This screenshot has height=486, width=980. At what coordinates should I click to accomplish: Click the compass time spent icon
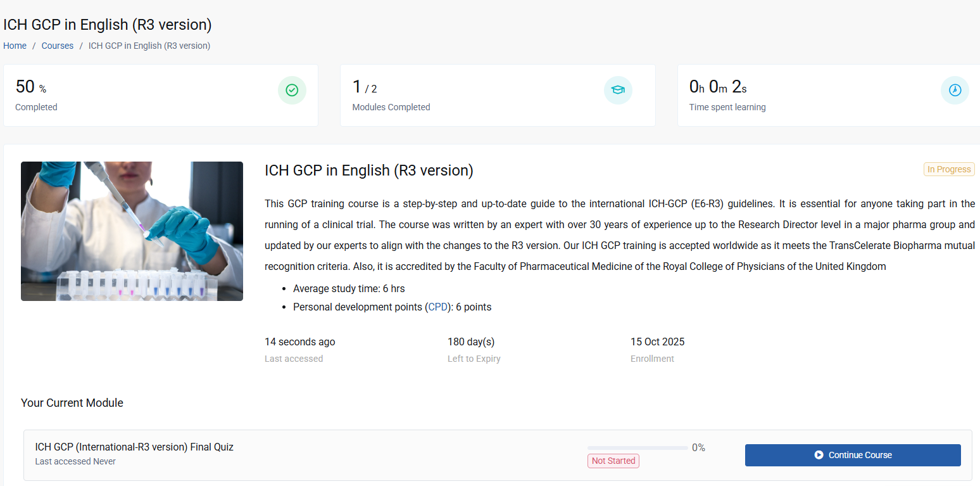pyautogui.click(x=955, y=91)
